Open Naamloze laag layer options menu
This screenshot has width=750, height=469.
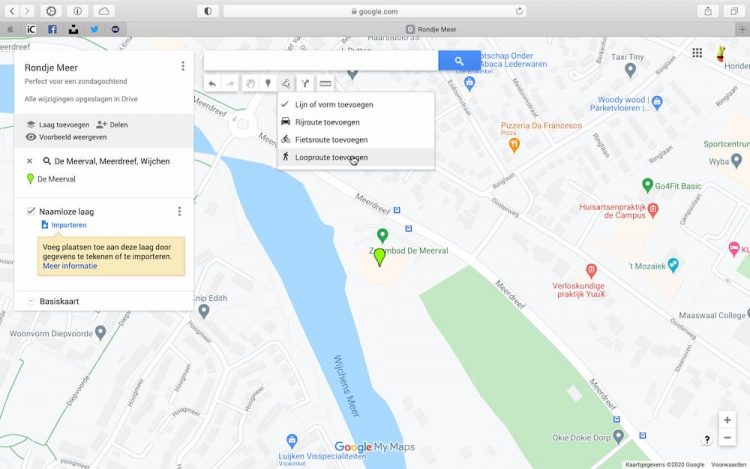[180, 212]
